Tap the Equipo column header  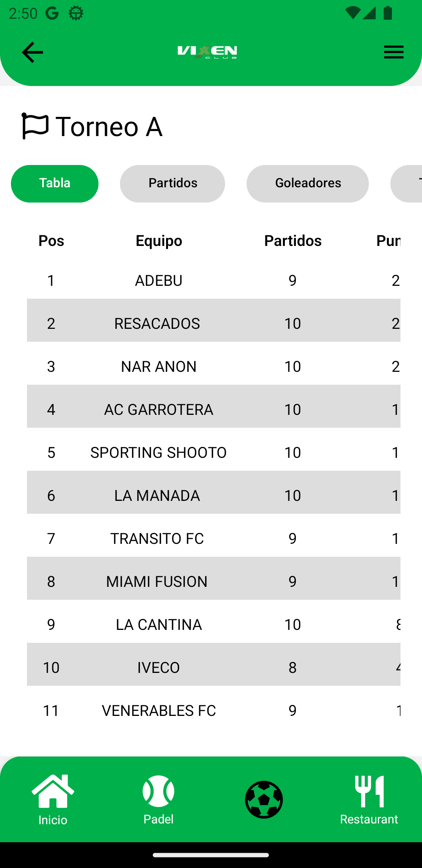tap(159, 241)
